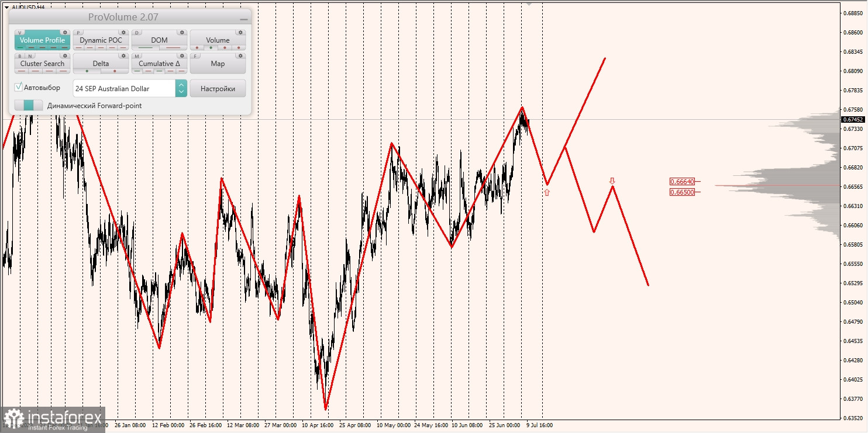Toggle red dot segment under Delta

(115, 71)
